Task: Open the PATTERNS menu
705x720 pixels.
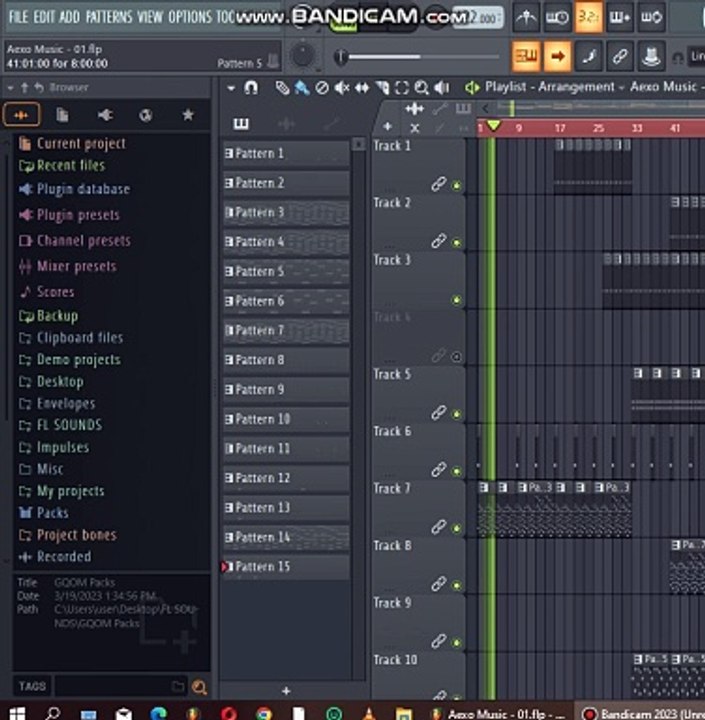Action: [109, 17]
